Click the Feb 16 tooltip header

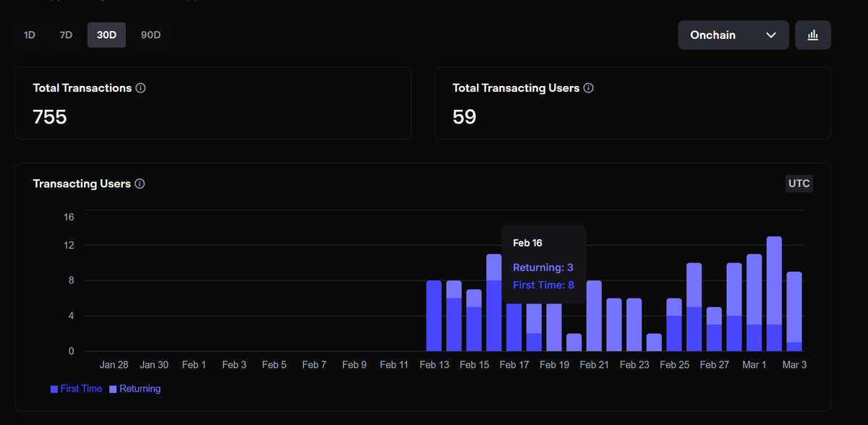pos(527,243)
